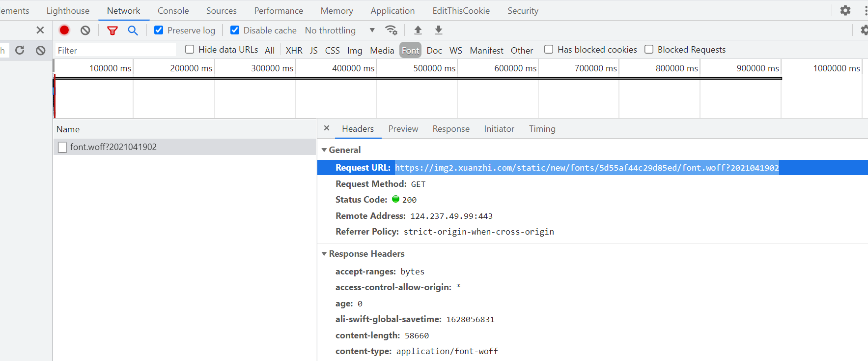The width and height of the screenshot is (868, 361).
Task: Enable Hide data URLs checkbox
Action: tap(190, 49)
